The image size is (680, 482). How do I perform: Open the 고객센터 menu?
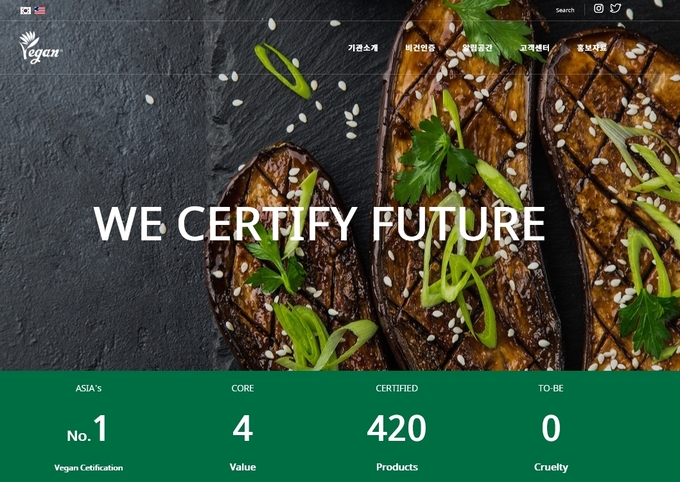click(535, 48)
